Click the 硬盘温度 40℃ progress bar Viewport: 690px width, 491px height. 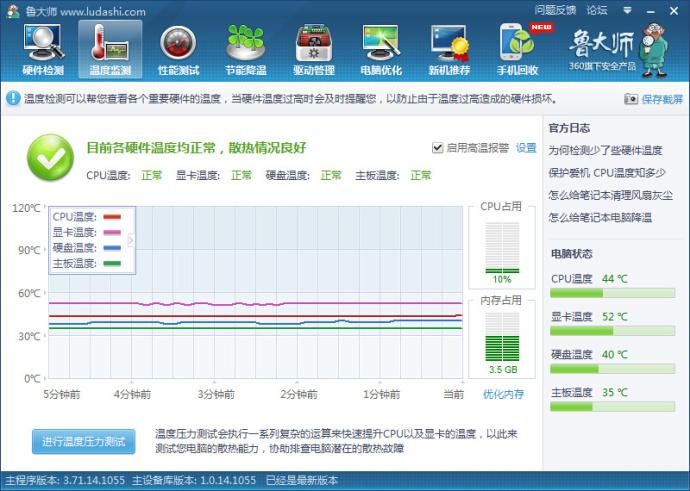tap(612, 368)
